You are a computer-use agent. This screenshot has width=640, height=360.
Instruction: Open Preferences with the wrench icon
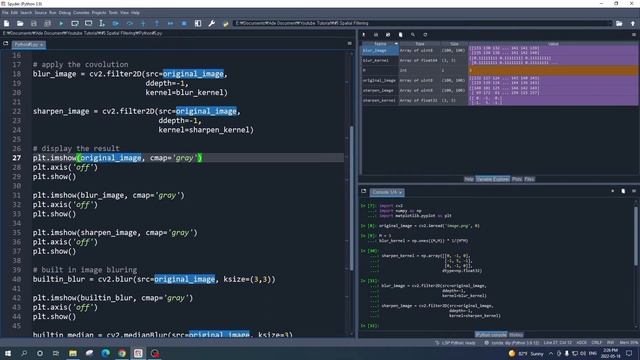coord(211,24)
